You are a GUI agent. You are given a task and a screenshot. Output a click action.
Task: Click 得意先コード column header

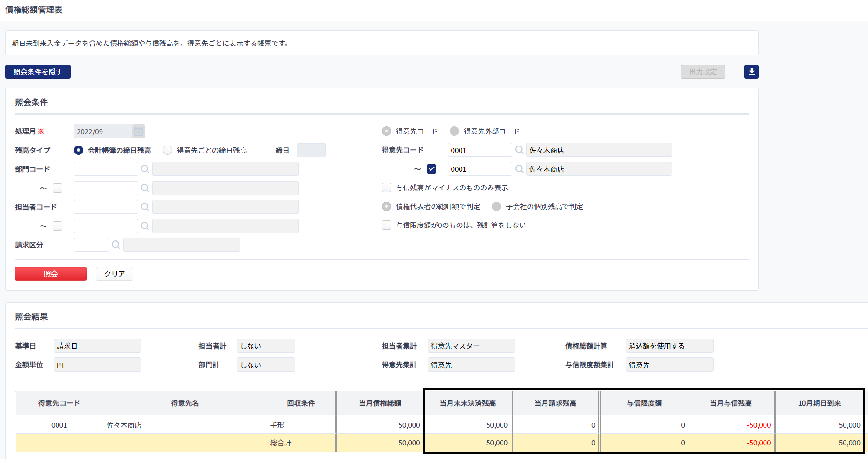click(x=59, y=403)
